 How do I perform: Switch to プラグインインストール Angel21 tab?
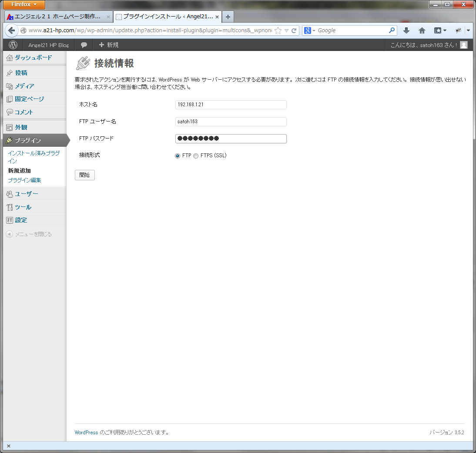tap(168, 17)
